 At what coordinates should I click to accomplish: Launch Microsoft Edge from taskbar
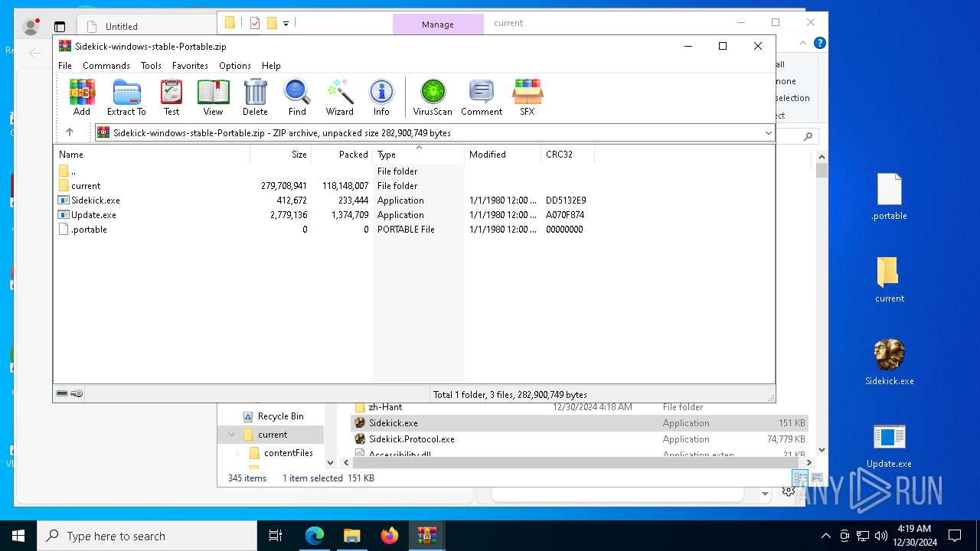[315, 536]
